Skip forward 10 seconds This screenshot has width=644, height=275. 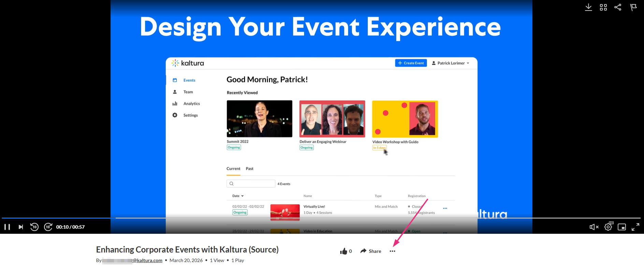click(x=48, y=227)
